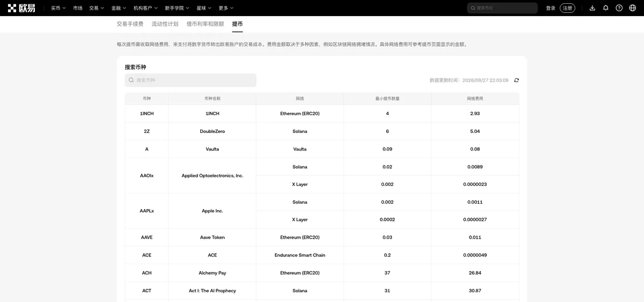Click the 26.84 network fee value

[475, 273]
